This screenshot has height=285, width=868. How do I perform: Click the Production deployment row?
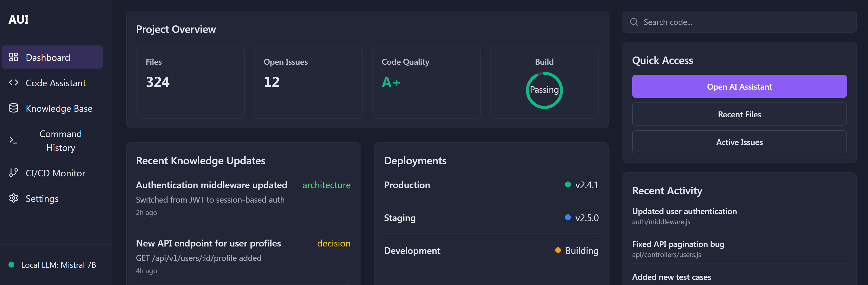[491, 185]
